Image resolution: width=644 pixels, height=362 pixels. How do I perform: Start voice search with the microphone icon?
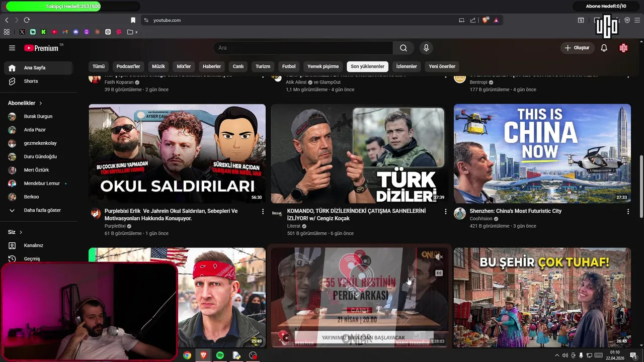click(x=426, y=48)
